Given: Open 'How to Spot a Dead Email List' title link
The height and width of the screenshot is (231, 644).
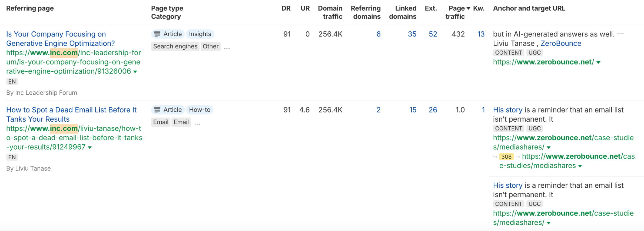Looking at the screenshot, I should click(71, 114).
